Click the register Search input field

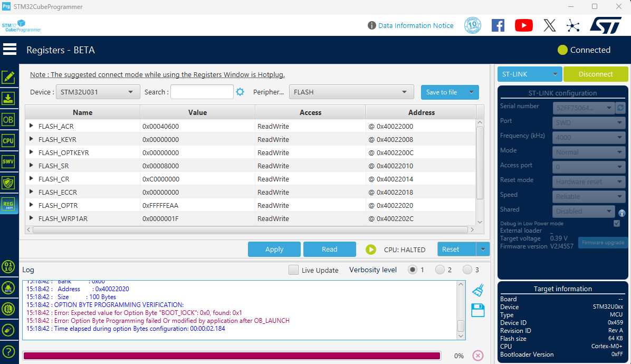coord(202,91)
